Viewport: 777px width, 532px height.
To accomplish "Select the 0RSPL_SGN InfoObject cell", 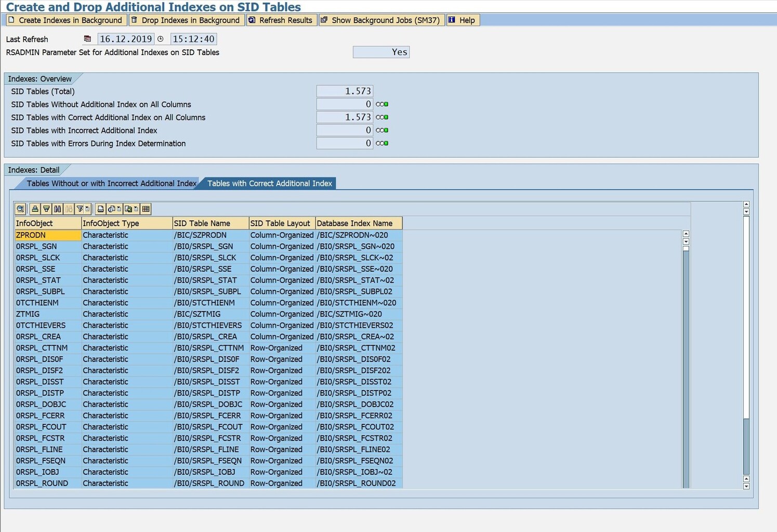I will point(48,246).
